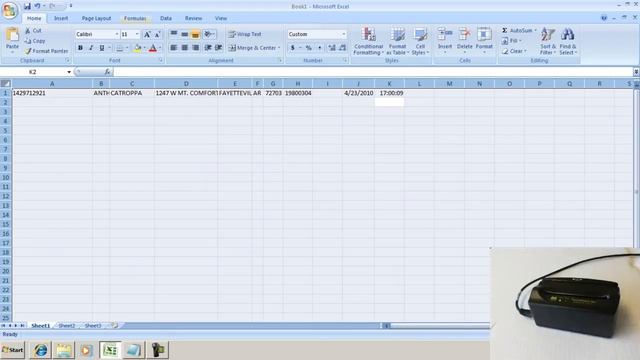
Task: Activate Format Painter
Action: pos(47,51)
